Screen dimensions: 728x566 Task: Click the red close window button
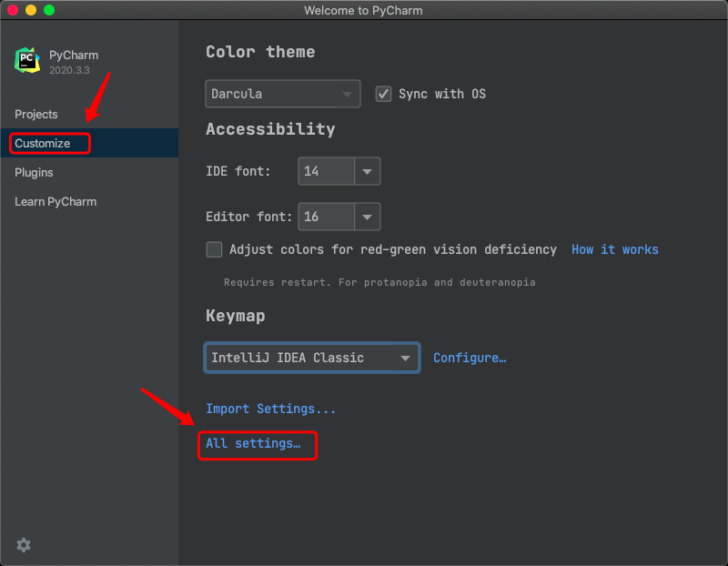click(13, 10)
